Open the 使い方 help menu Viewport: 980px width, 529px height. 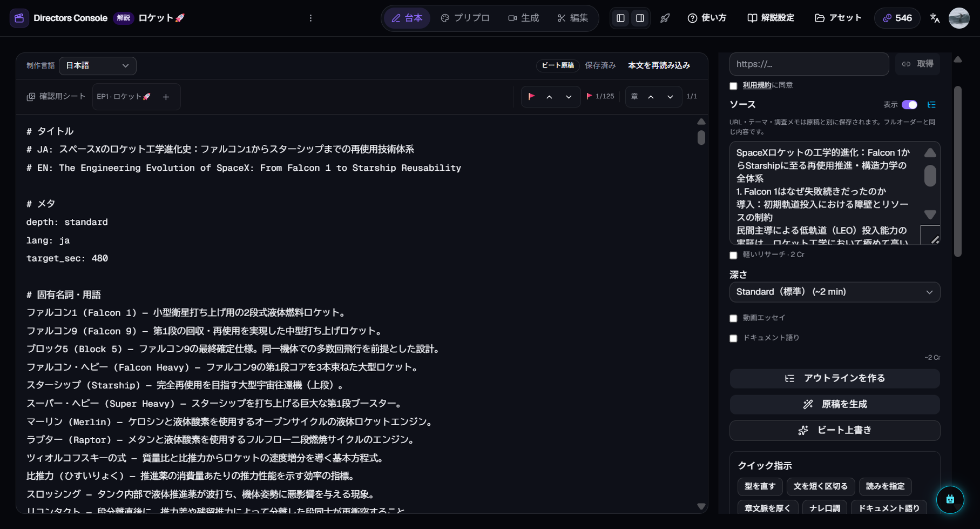point(707,18)
